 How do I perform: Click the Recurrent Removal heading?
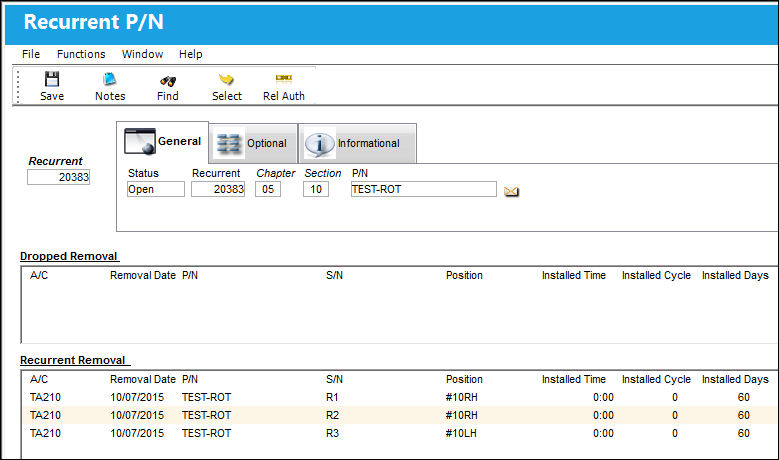pyautogui.click(x=73, y=360)
